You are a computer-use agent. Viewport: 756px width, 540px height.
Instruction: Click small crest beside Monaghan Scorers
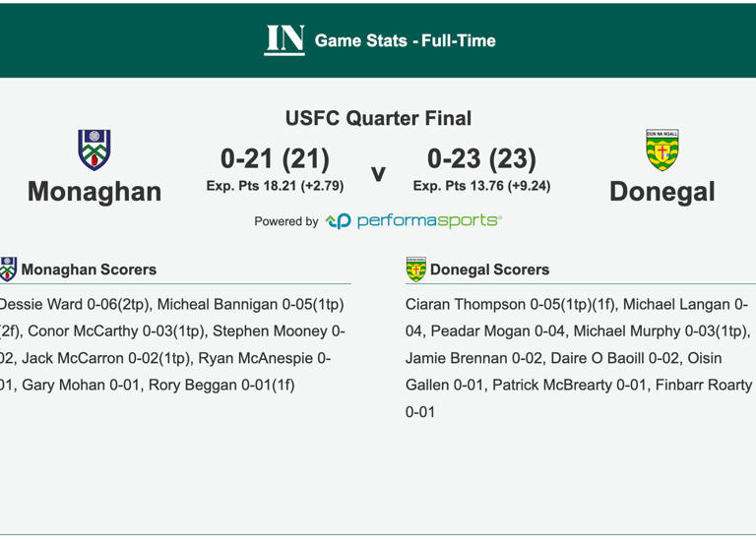click(8, 270)
